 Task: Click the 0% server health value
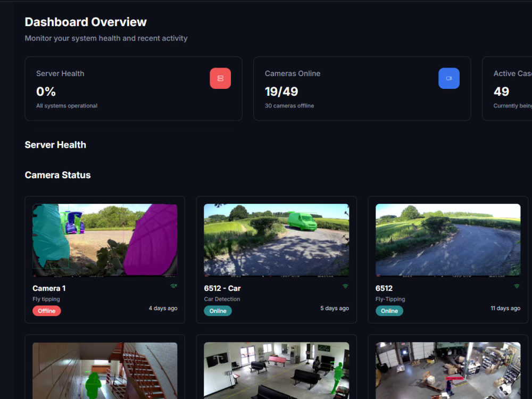pyautogui.click(x=46, y=92)
